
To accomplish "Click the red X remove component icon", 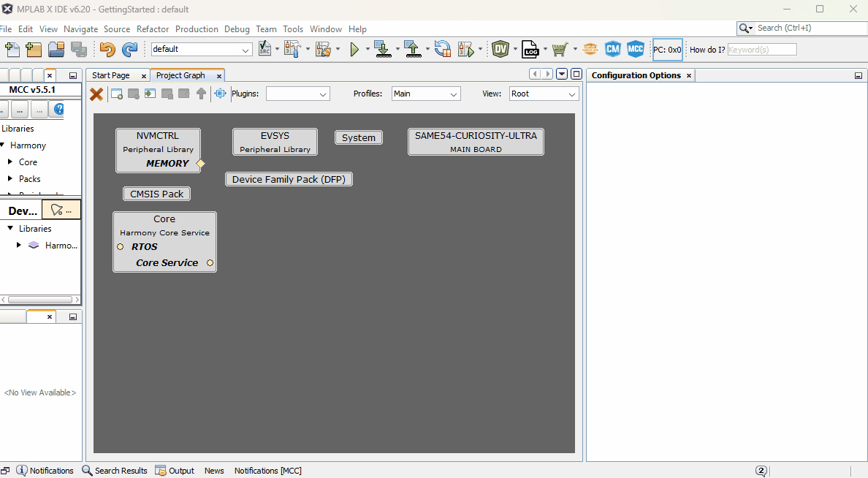I will click(96, 94).
